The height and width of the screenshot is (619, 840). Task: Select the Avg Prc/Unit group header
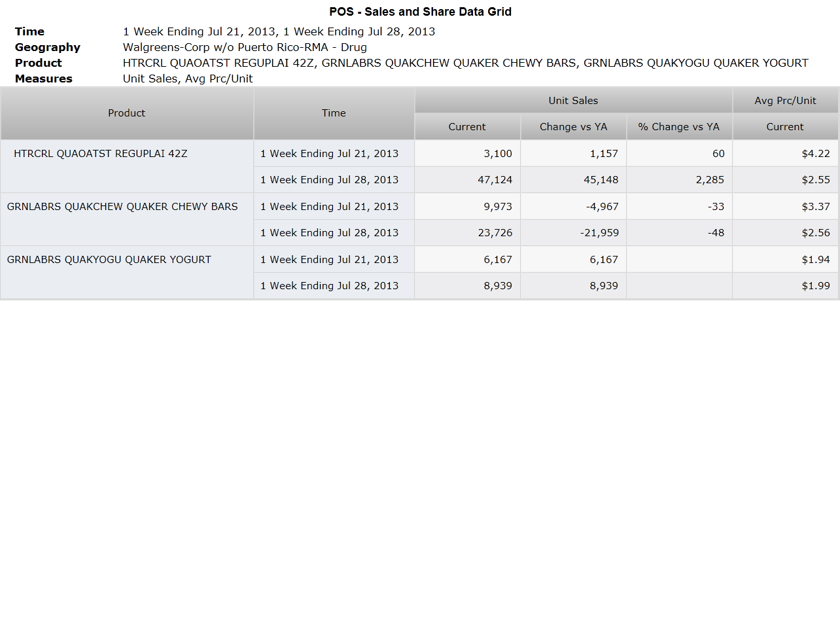coord(785,100)
